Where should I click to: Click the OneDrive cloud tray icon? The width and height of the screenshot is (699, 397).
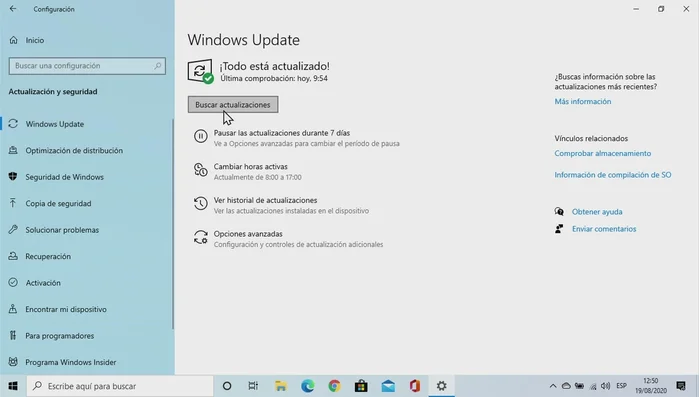click(566, 386)
